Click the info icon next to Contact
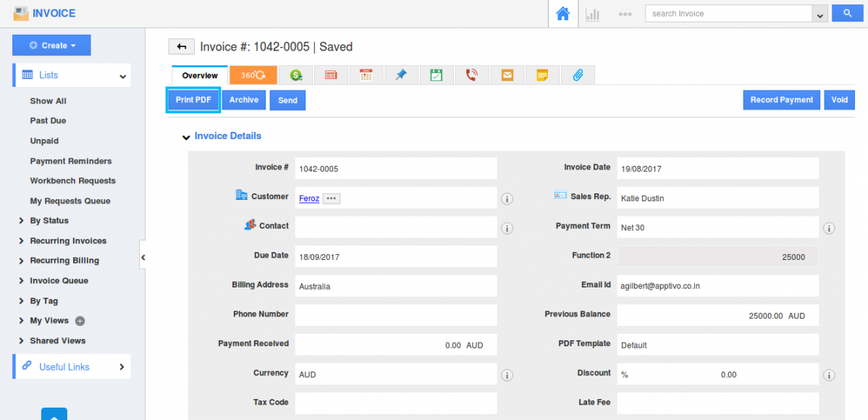Screen dimensions: 868x420 [507, 227]
